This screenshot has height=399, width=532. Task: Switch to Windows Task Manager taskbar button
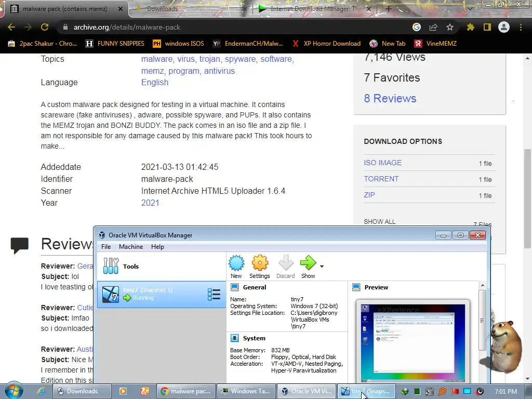[247, 391]
